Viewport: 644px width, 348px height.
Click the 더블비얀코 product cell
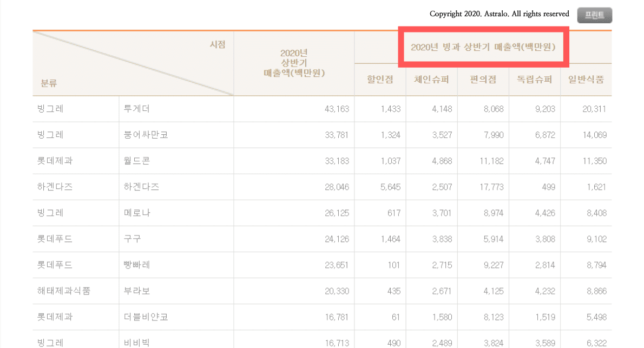coord(146,317)
